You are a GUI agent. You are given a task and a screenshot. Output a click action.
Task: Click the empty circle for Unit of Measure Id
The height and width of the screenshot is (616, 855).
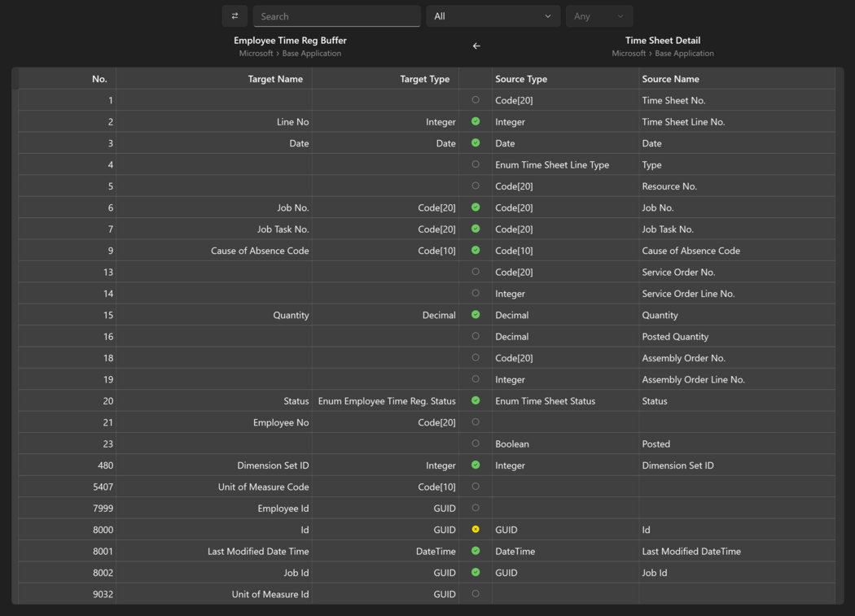[x=476, y=594]
